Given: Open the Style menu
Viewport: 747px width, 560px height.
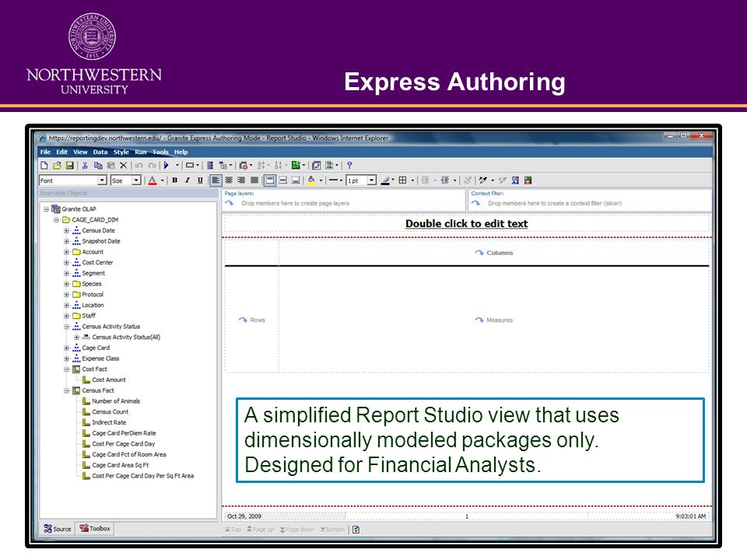Looking at the screenshot, I should 121,152.
